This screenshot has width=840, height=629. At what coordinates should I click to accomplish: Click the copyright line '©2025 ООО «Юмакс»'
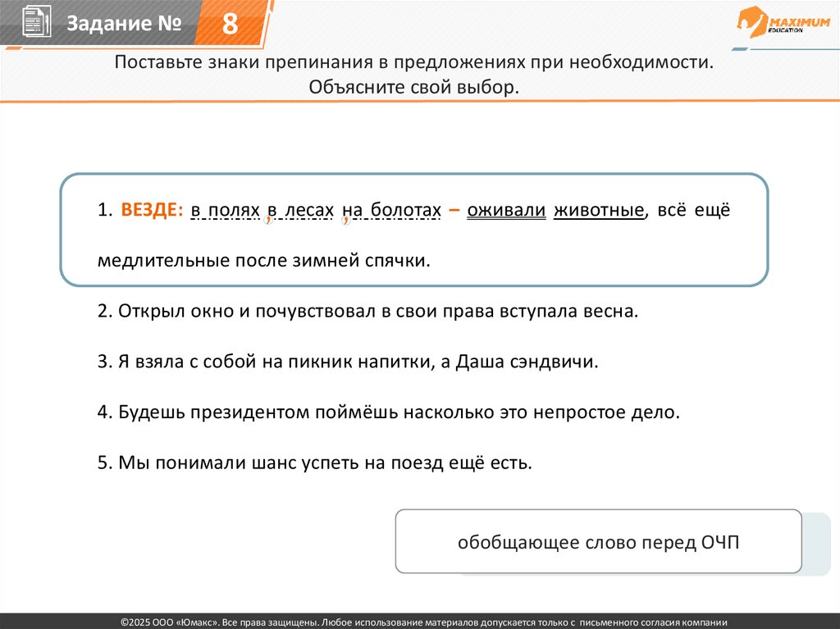[424, 622]
